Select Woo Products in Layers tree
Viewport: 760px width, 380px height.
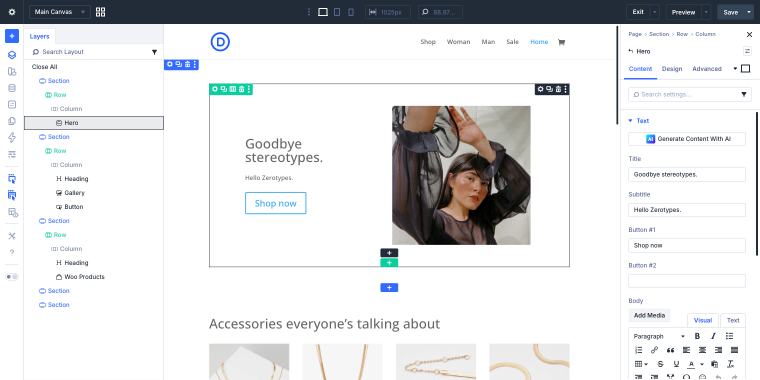[84, 277]
